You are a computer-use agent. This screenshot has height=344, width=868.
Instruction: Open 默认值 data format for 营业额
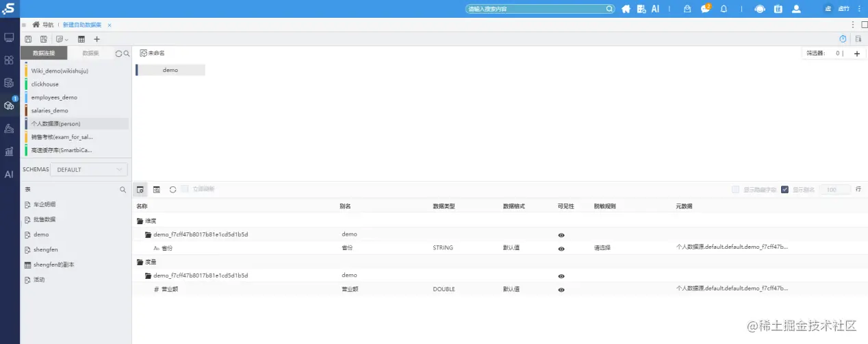511,289
